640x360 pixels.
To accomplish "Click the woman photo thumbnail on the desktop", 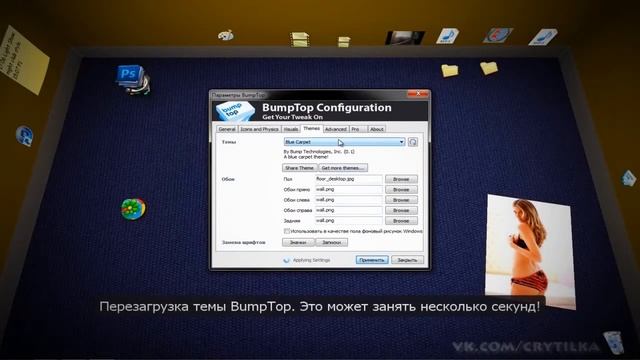I will pos(530,251).
